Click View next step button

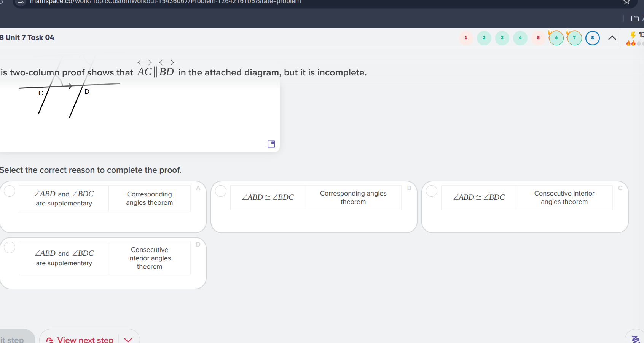pos(80,339)
